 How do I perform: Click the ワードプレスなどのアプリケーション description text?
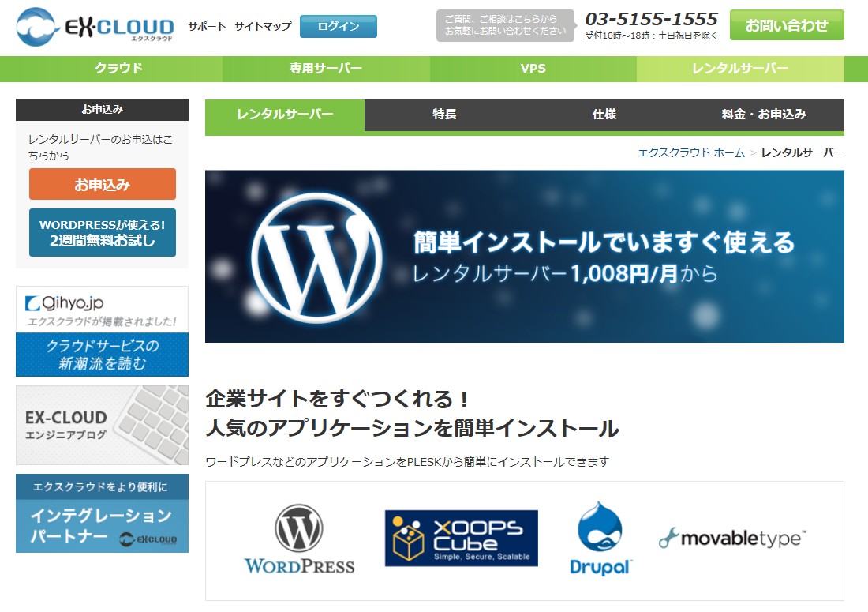pyautogui.click(x=407, y=462)
